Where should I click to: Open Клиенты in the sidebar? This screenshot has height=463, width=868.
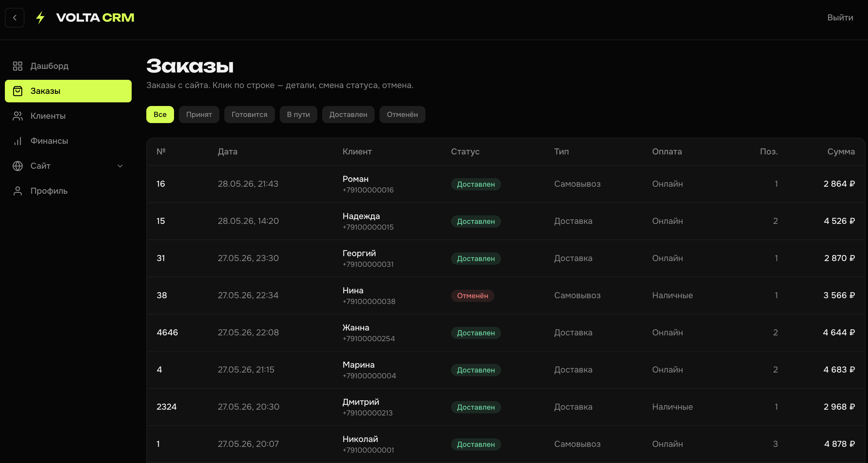tap(68, 116)
